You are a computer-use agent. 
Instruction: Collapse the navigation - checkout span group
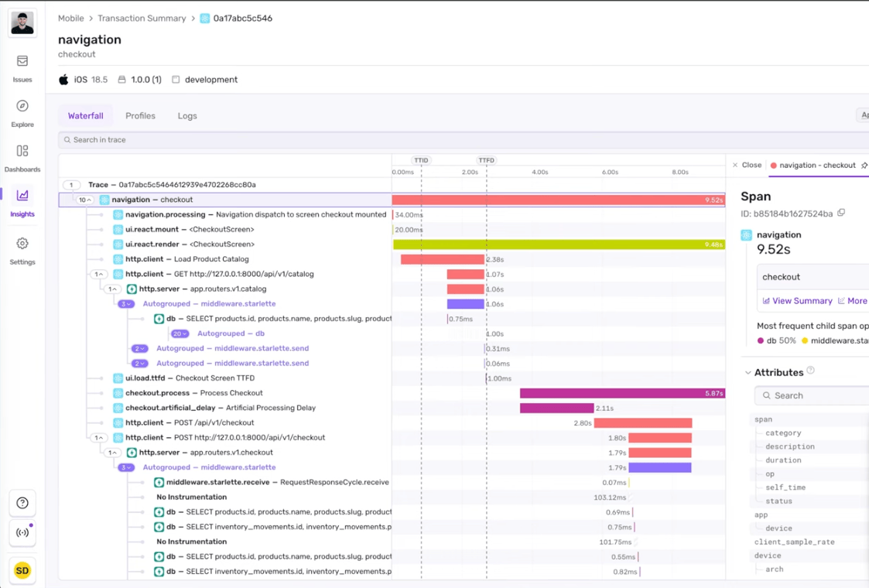85,199
